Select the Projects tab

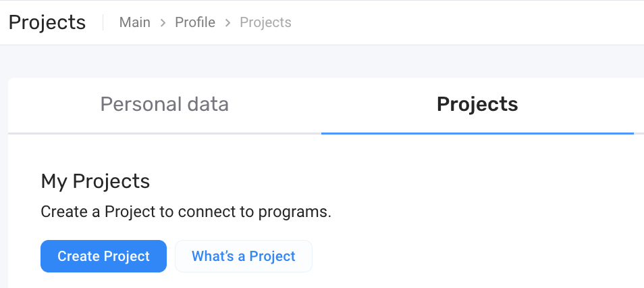pyautogui.click(x=477, y=104)
